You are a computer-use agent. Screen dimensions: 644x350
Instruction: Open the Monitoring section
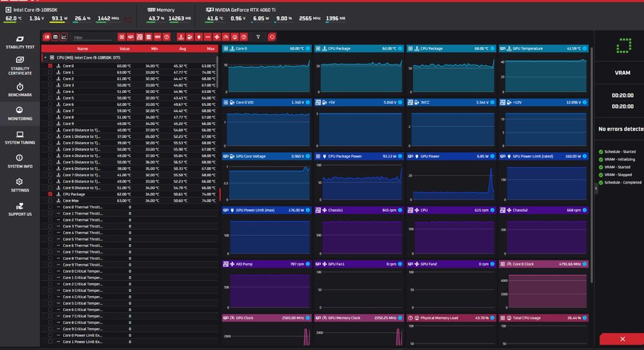20,113
